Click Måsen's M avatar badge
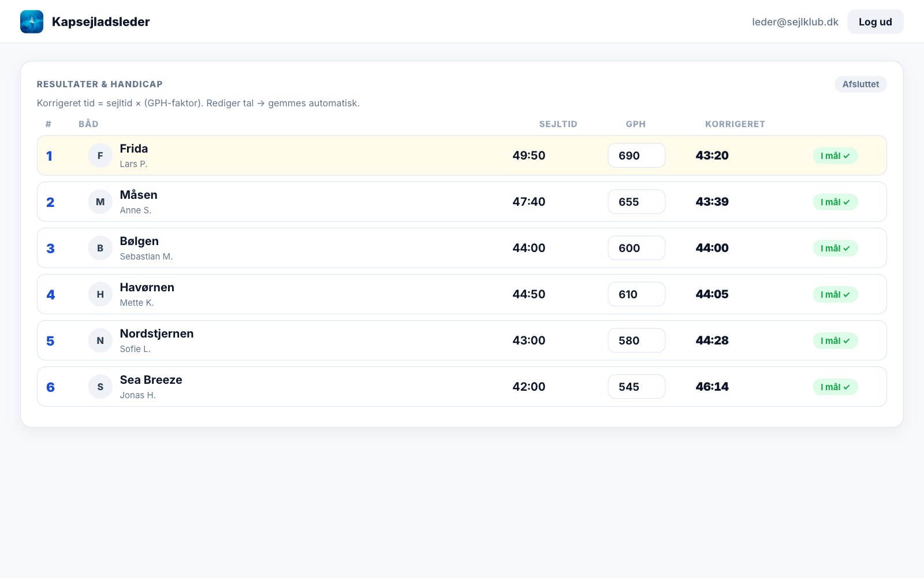The height and width of the screenshot is (578, 924). coord(100,202)
